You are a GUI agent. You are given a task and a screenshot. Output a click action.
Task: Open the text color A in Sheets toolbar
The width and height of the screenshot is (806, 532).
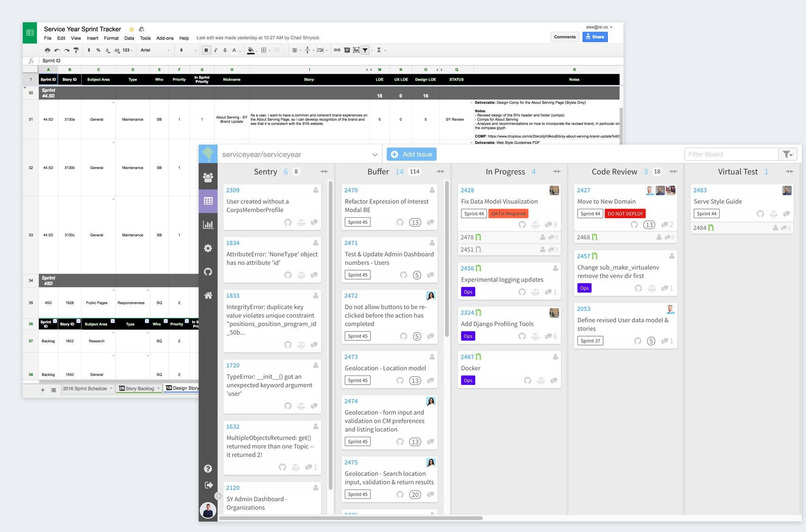coord(234,50)
